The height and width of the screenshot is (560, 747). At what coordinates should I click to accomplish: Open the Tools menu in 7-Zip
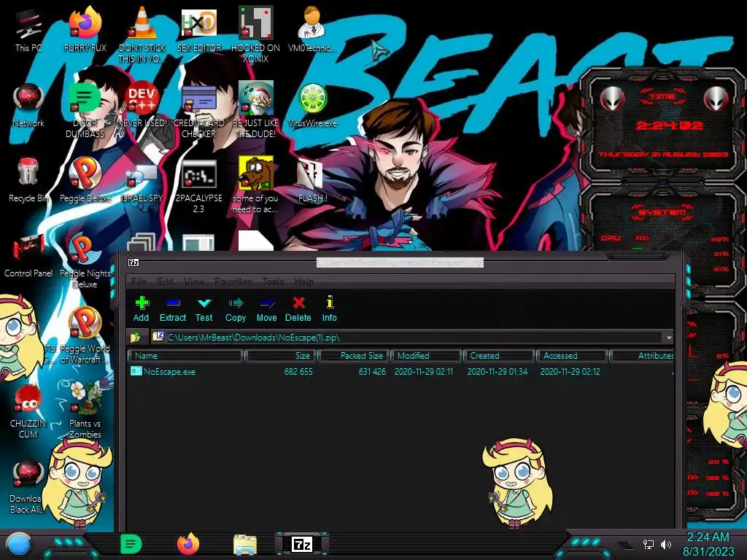point(273,281)
